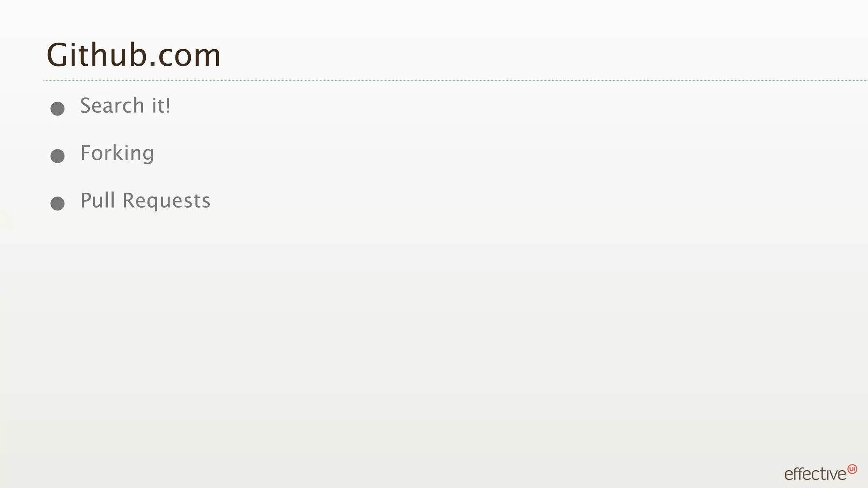This screenshot has width=868, height=488.
Task: Click the letter e starting the effective logo
Action: click(789, 475)
